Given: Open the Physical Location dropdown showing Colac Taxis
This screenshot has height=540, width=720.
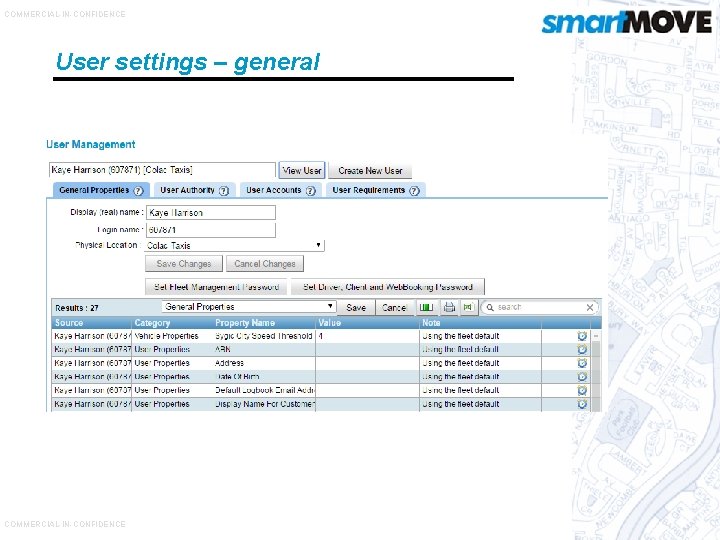Looking at the screenshot, I should pos(234,245).
